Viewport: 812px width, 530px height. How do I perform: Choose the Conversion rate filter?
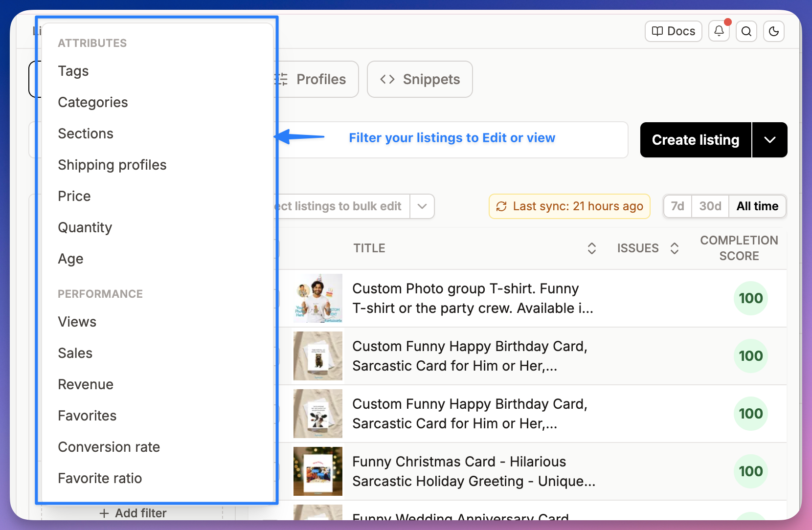pyautogui.click(x=109, y=447)
